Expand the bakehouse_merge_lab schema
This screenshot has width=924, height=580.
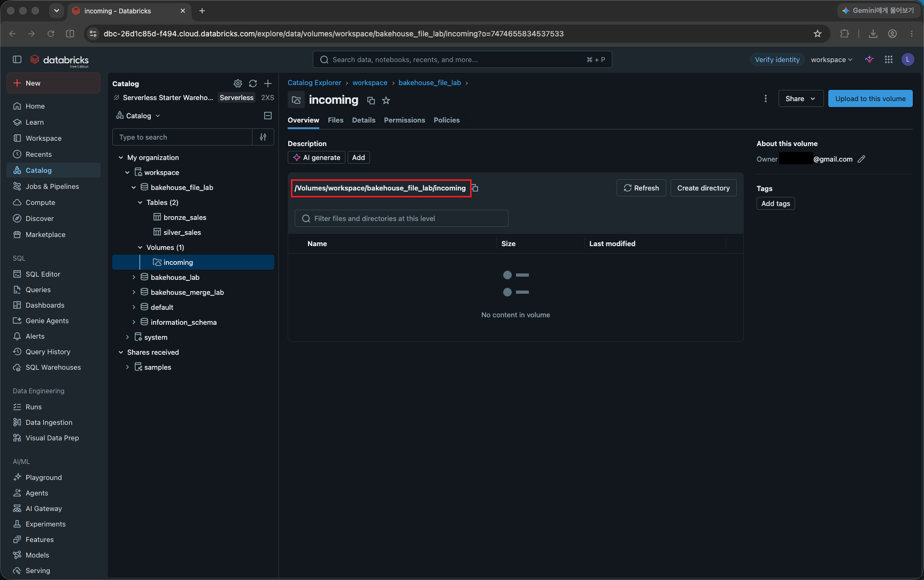(134, 292)
